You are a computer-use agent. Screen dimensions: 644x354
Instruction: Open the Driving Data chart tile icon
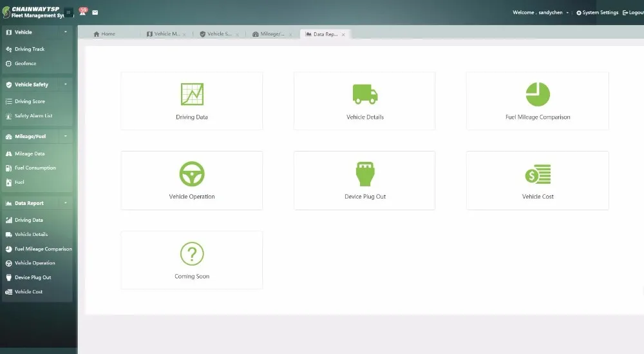point(192,94)
